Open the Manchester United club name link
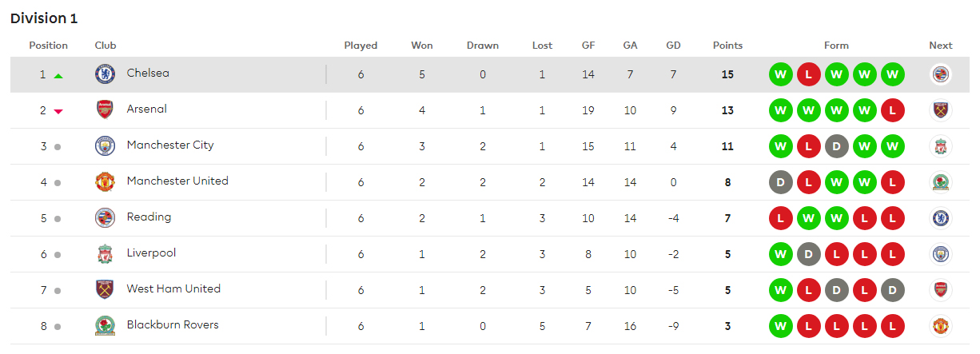 [x=177, y=181]
